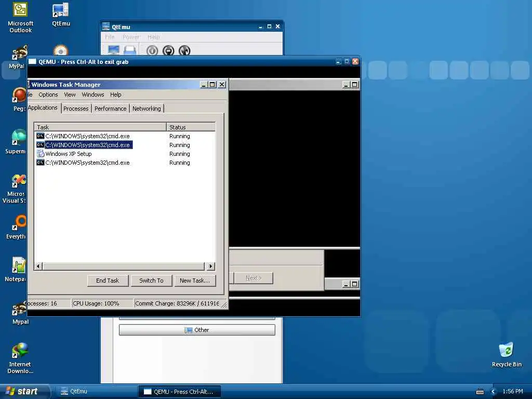This screenshot has width=532, height=399.
Task: Open Help menu in Task Manager
Action: pyautogui.click(x=116, y=95)
